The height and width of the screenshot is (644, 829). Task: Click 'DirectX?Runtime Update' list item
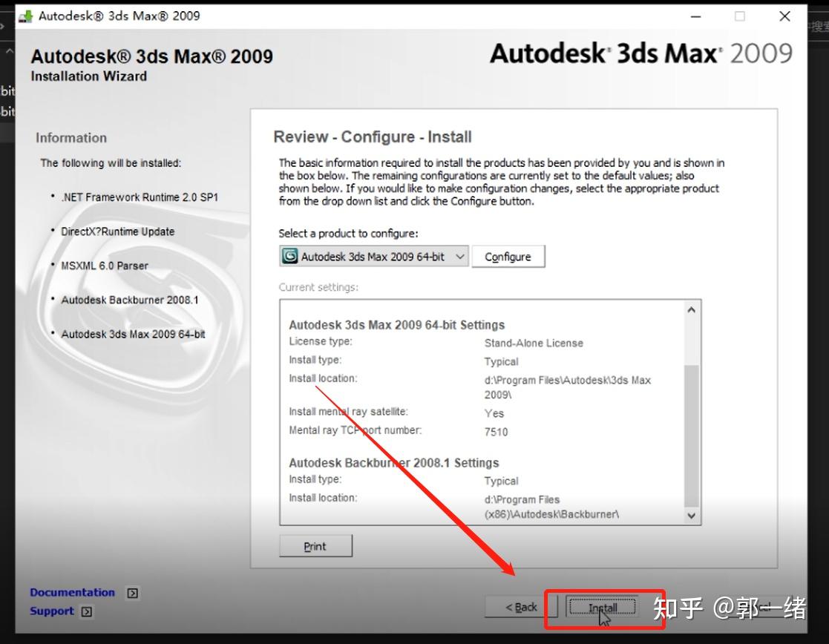pyautogui.click(x=117, y=231)
